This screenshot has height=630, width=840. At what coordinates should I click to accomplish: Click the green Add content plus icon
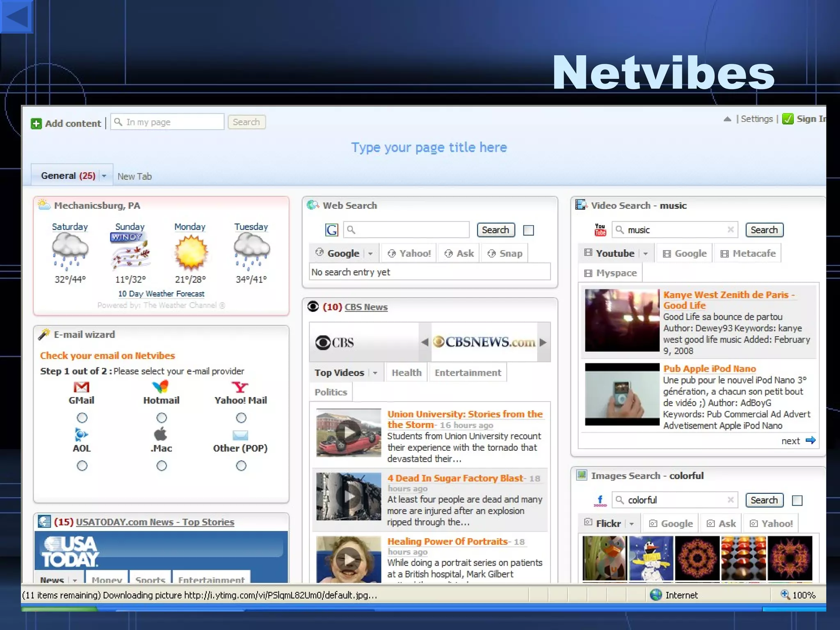tap(36, 123)
